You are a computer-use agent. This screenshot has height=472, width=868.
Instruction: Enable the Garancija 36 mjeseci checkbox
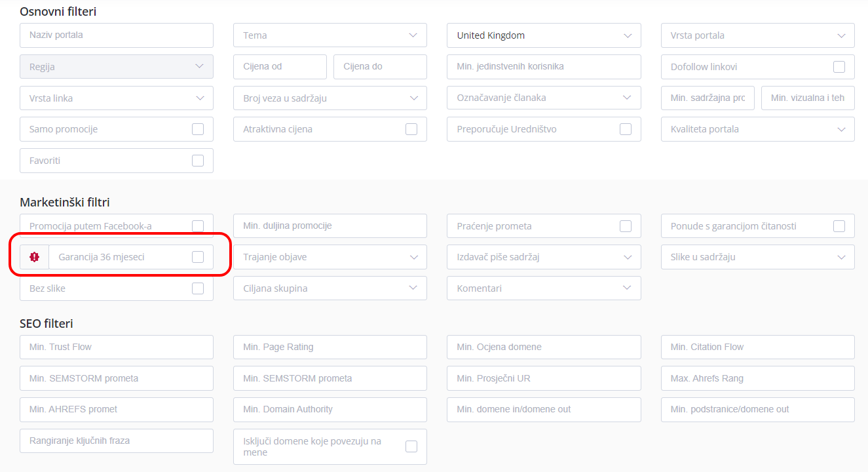tap(198, 257)
